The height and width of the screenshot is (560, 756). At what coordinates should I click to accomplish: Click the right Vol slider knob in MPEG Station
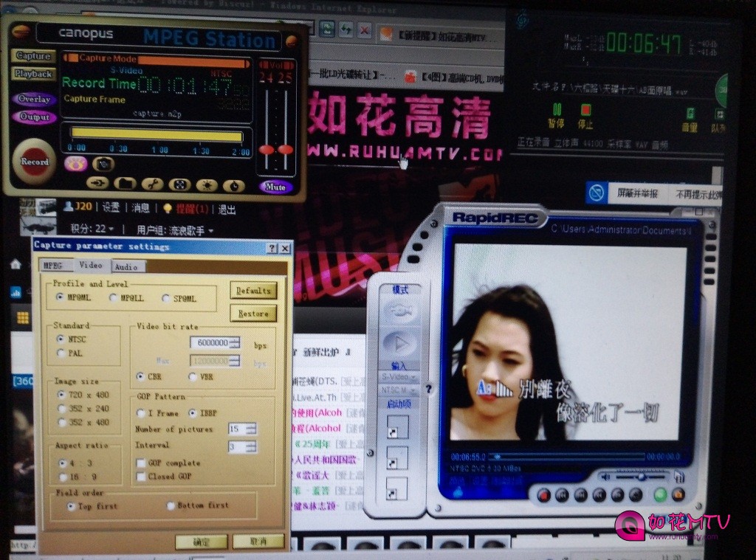click(286, 150)
